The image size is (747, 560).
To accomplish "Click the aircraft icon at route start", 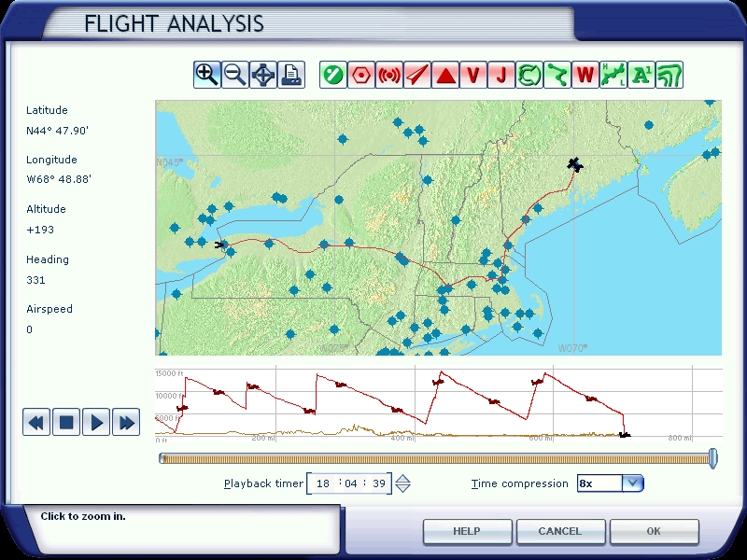I will (x=219, y=245).
